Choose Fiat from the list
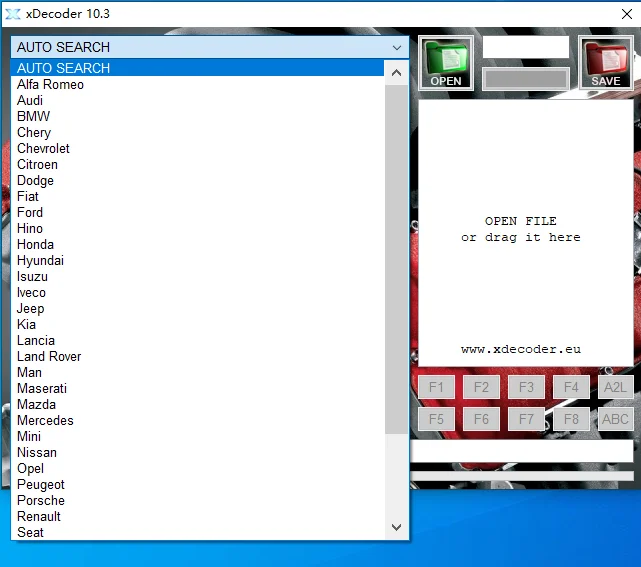Screen dimensions: 641x567 pos(197,196)
